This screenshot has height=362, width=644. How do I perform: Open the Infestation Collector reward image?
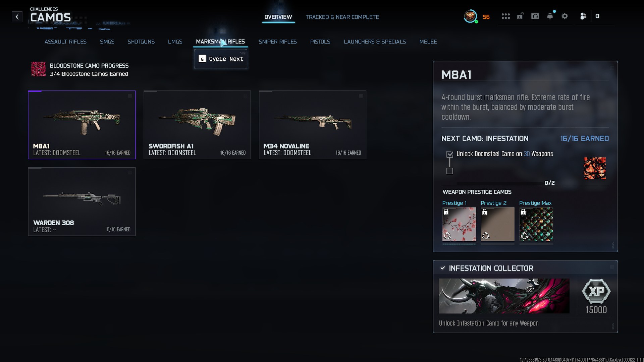tap(504, 296)
